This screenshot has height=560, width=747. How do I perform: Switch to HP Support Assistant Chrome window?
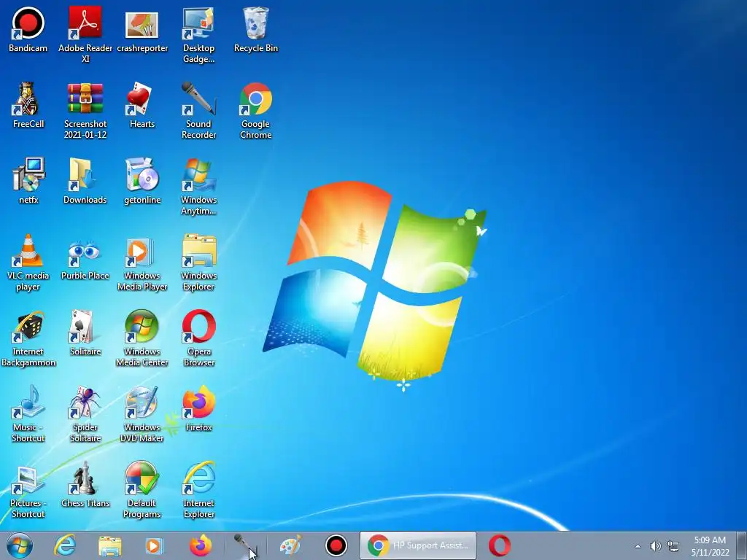[418, 545]
